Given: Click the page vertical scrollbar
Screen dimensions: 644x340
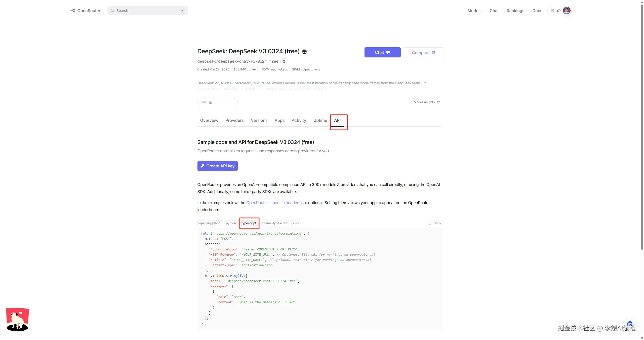Looking at the screenshot, I should click(642, 126).
